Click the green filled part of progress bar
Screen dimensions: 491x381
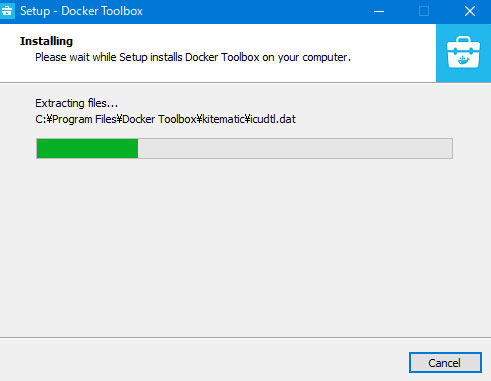[x=87, y=148]
